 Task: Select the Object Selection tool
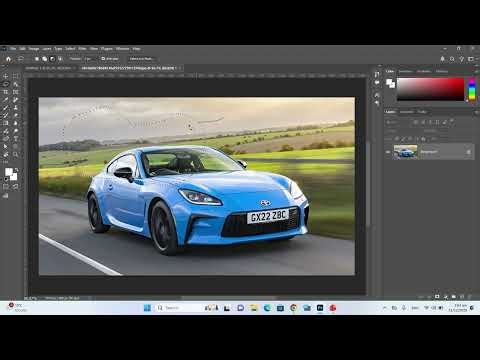[x=15, y=84]
